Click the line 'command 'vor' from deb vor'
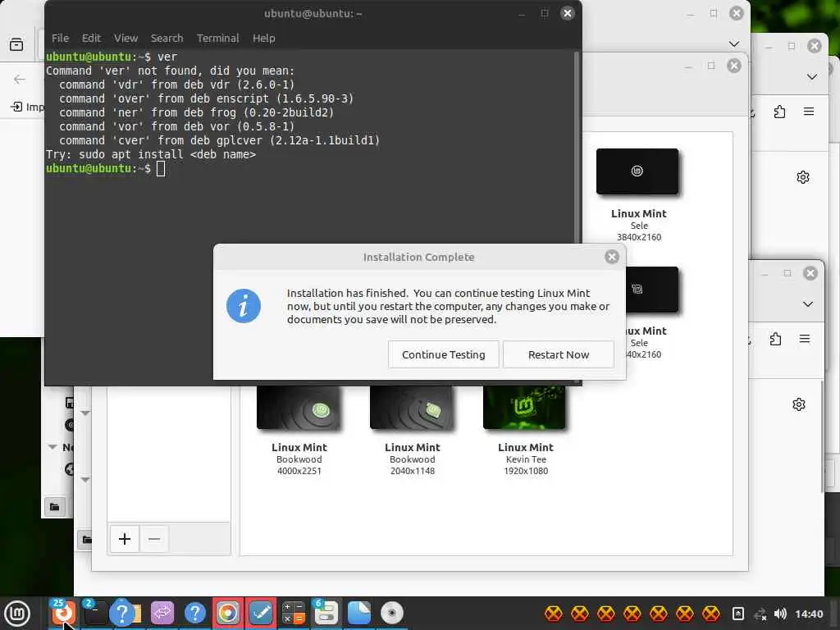 click(177, 126)
